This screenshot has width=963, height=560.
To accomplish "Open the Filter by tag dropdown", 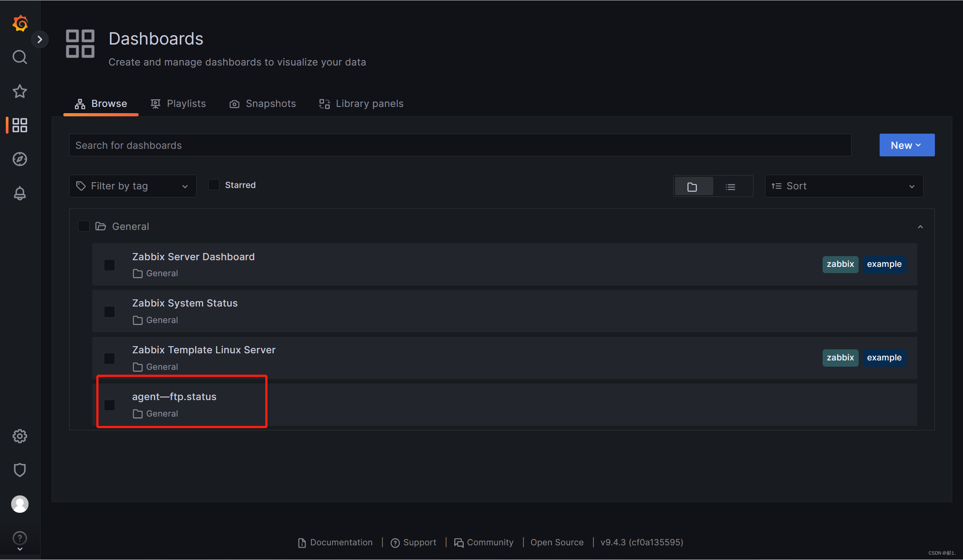I will [132, 186].
